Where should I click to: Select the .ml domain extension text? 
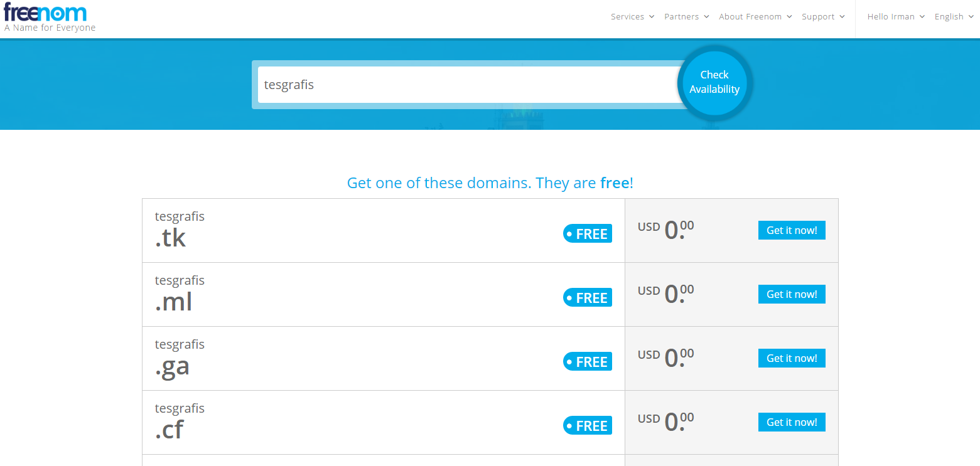174,302
